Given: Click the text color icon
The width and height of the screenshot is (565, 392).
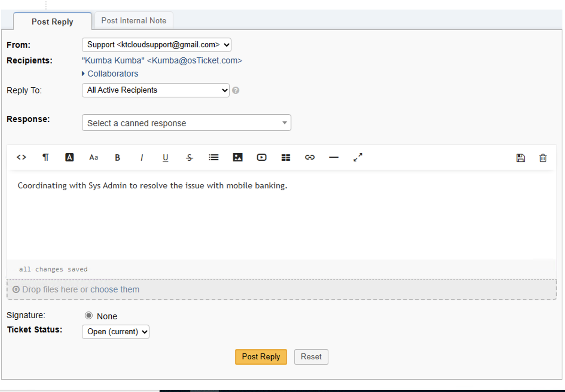Looking at the screenshot, I should pos(69,157).
